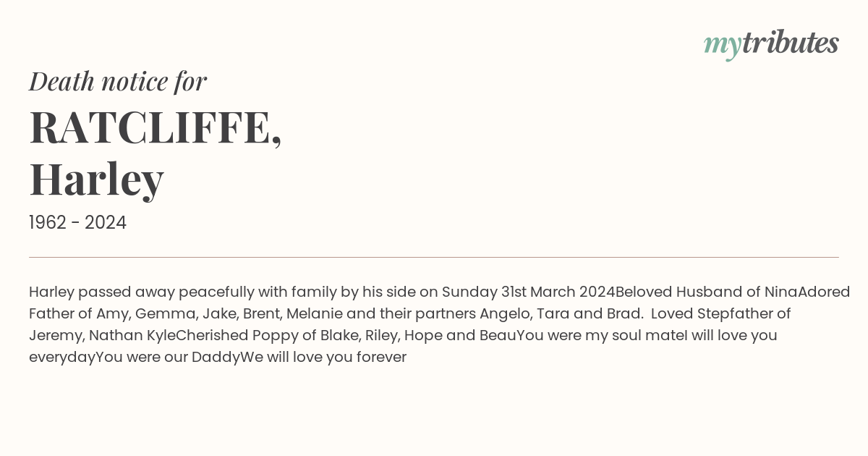Click "You were our Daddy" line
This screenshot has height=456, width=868.
tap(168, 358)
